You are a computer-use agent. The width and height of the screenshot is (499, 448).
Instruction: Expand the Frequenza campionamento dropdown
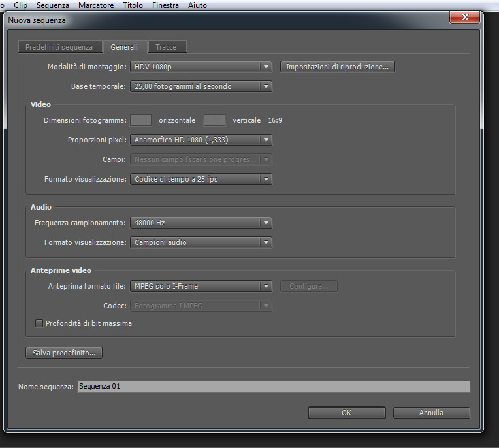[201, 223]
